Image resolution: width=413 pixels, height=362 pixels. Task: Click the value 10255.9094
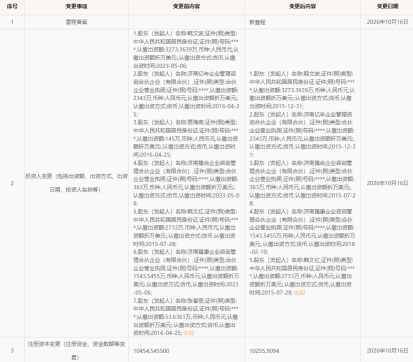264,351
